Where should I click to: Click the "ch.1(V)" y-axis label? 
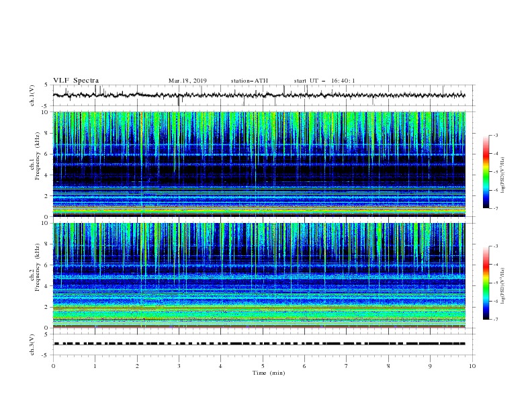point(32,95)
